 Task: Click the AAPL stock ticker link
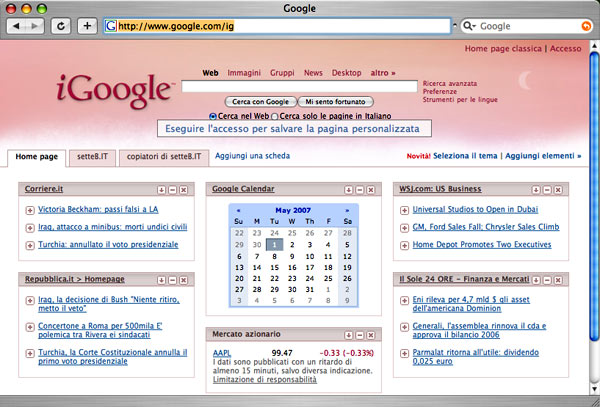[x=222, y=353]
